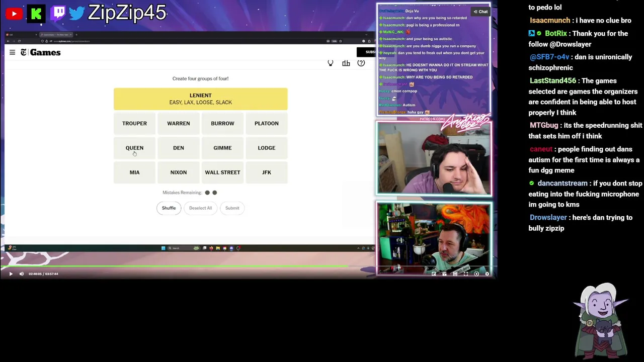Click the solved LENIENT yellow group

pos(201,99)
